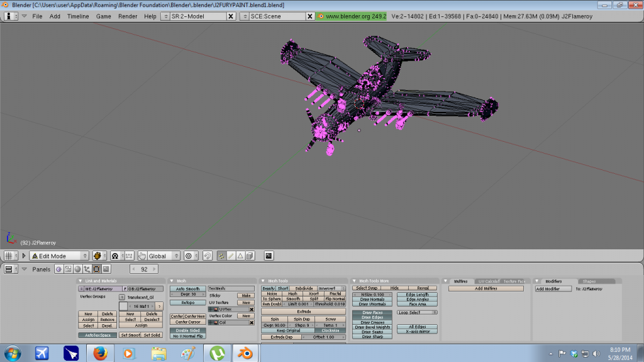644x362 pixels.
Task: Open the 3D View window type selector icon
Action: (x=11, y=256)
